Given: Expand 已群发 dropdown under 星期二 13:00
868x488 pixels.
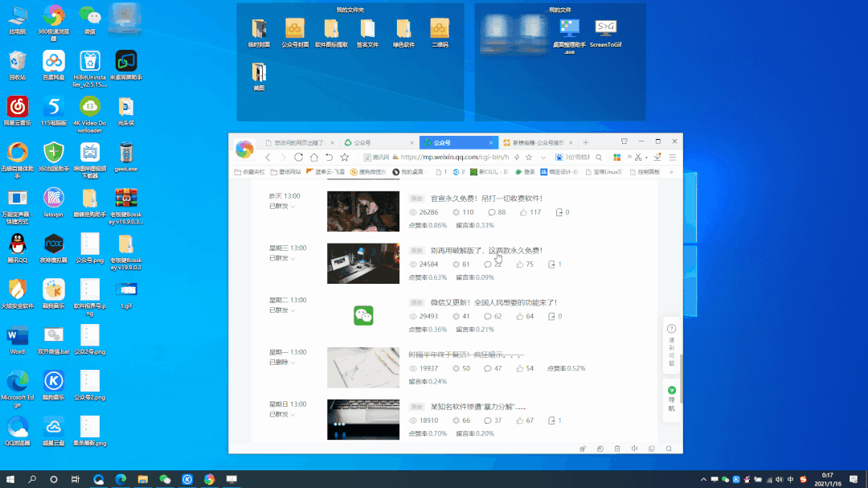Looking at the screenshot, I should [x=282, y=310].
